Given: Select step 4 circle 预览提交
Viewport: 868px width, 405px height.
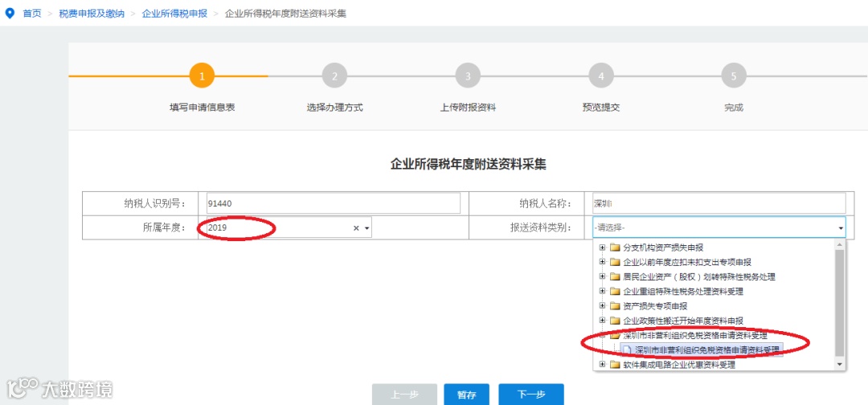Looking at the screenshot, I should [x=601, y=76].
